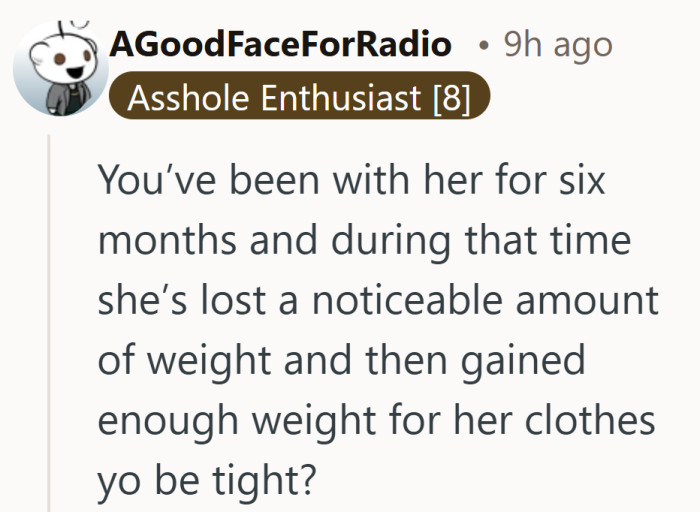Click the bullet separator before the timestamp

(484, 45)
